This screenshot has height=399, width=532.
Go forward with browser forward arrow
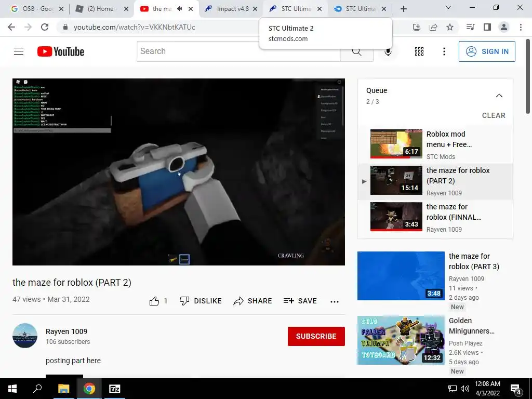(28, 27)
